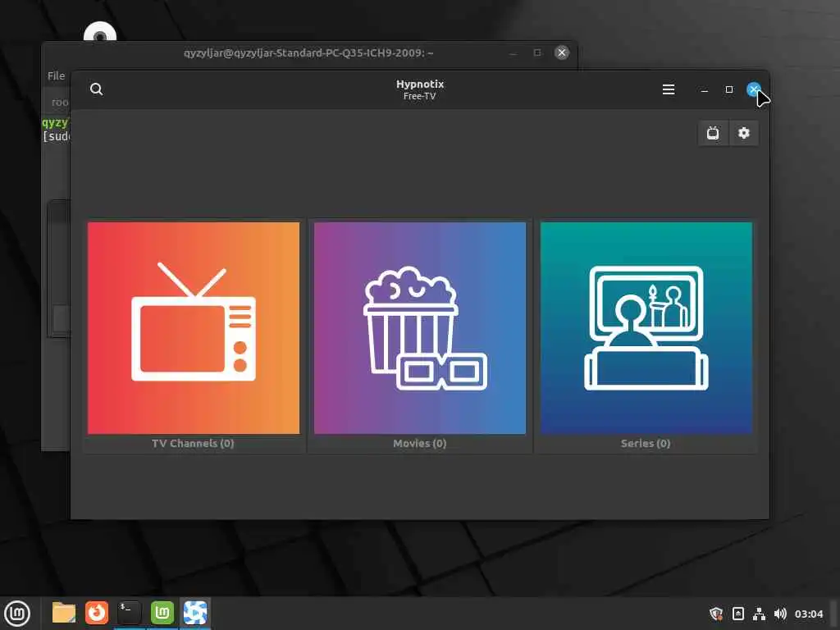Screen dimensions: 840x630
Task: Maximize the terminal window behind Hypnotix
Action: [537, 52]
